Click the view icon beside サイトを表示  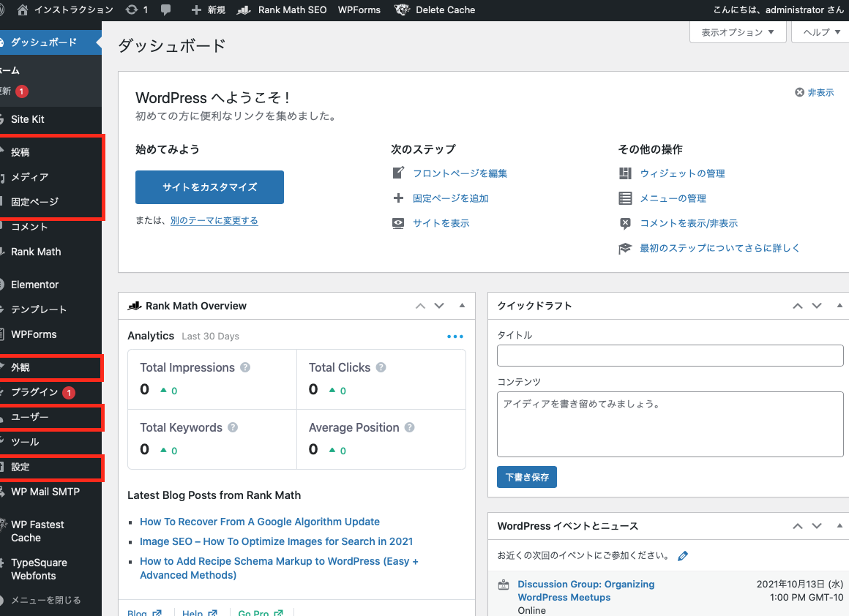(398, 223)
